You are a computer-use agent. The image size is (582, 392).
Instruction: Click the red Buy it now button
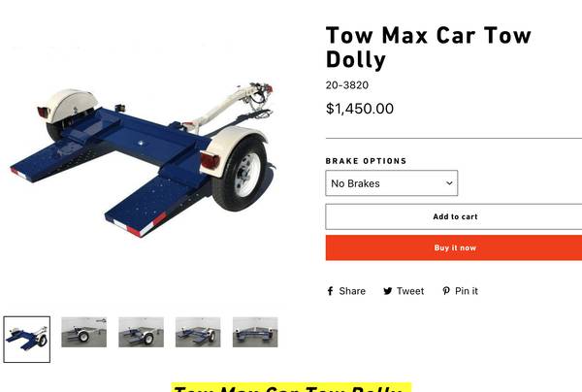(x=454, y=247)
